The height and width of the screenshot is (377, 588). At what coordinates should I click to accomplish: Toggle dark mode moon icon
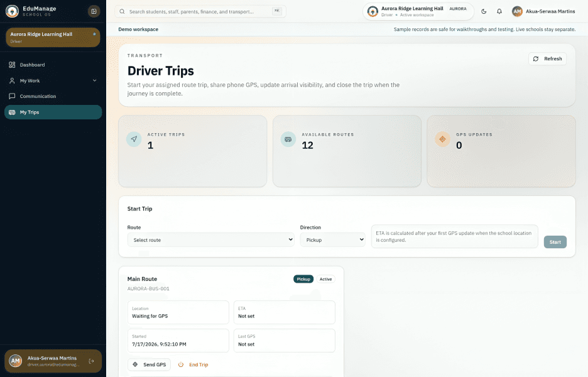point(484,12)
